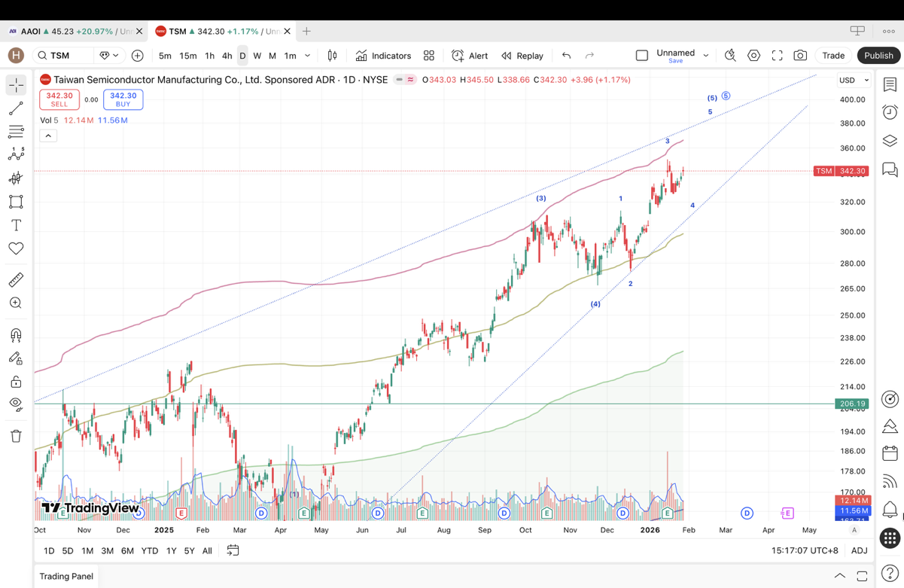Toggle hide all drawings eye icon
Image resolution: width=904 pixels, height=588 pixels.
16,404
